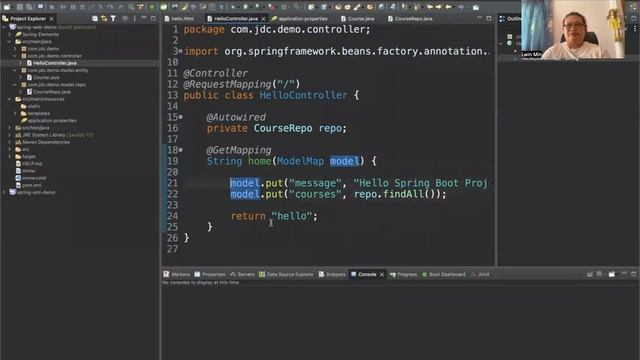Select HelloController.java in the project tree
This screenshot has width=640, height=360.
coord(51,63)
